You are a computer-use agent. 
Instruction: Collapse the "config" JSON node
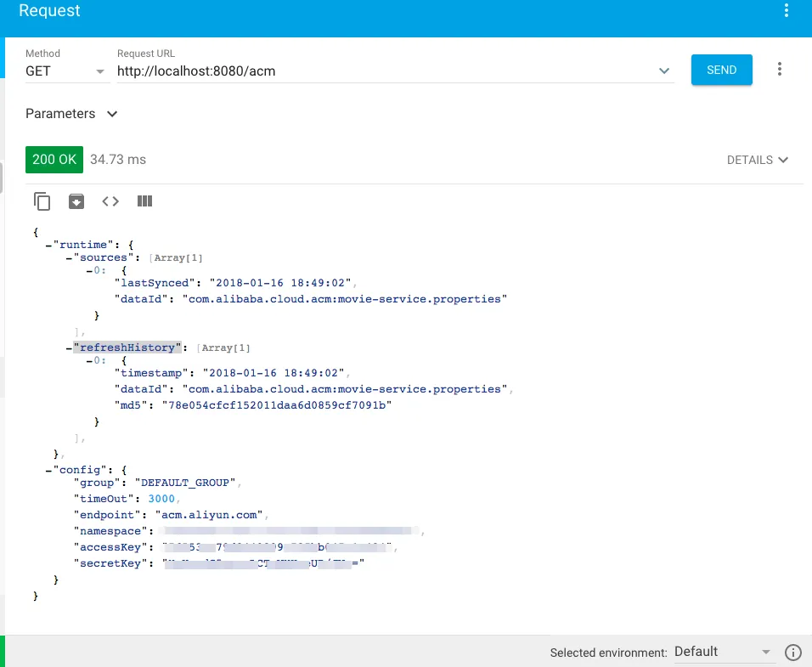point(48,470)
